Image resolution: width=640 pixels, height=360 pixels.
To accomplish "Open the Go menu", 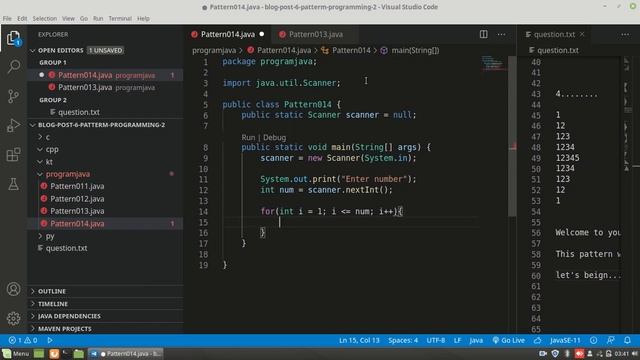I will (84, 18).
